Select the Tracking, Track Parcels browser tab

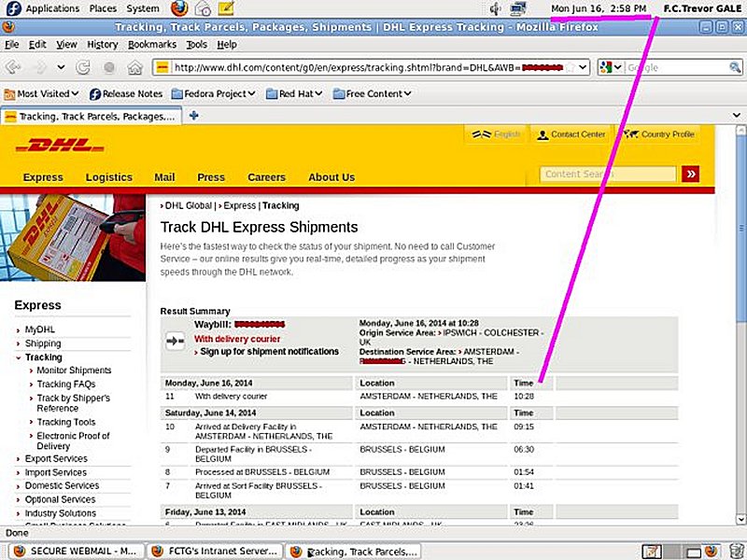91,116
